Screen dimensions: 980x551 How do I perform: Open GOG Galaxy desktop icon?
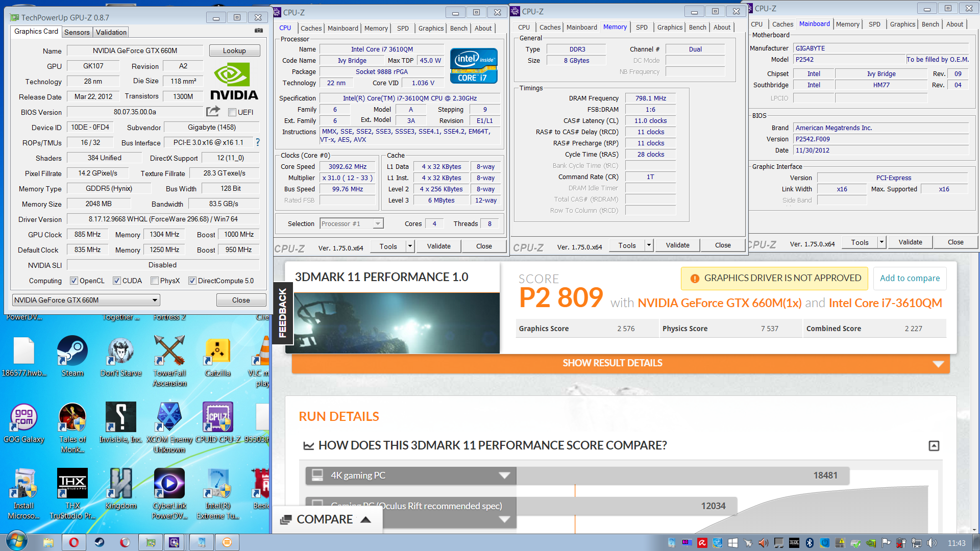pyautogui.click(x=23, y=422)
